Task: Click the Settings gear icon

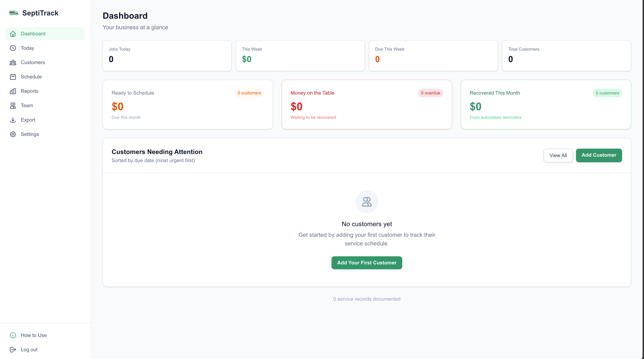Action: pyautogui.click(x=13, y=134)
